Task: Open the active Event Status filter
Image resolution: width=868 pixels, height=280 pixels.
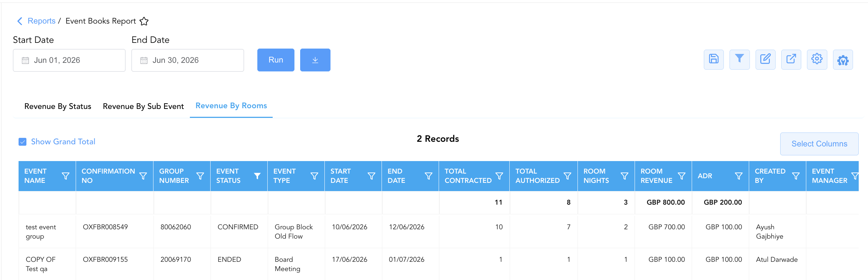Action: [x=257, y=176]
